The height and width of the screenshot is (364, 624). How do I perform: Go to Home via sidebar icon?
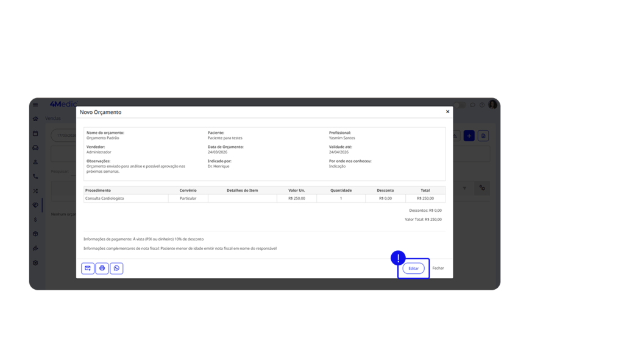(35, 119)
